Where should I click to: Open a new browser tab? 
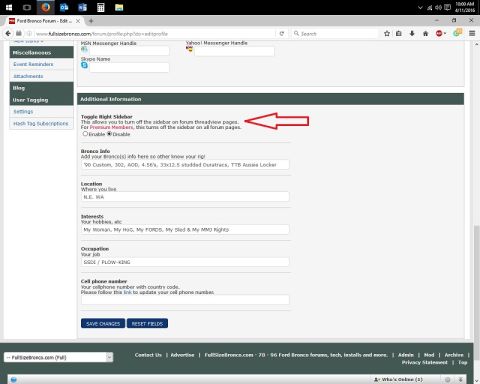[91, 21]
